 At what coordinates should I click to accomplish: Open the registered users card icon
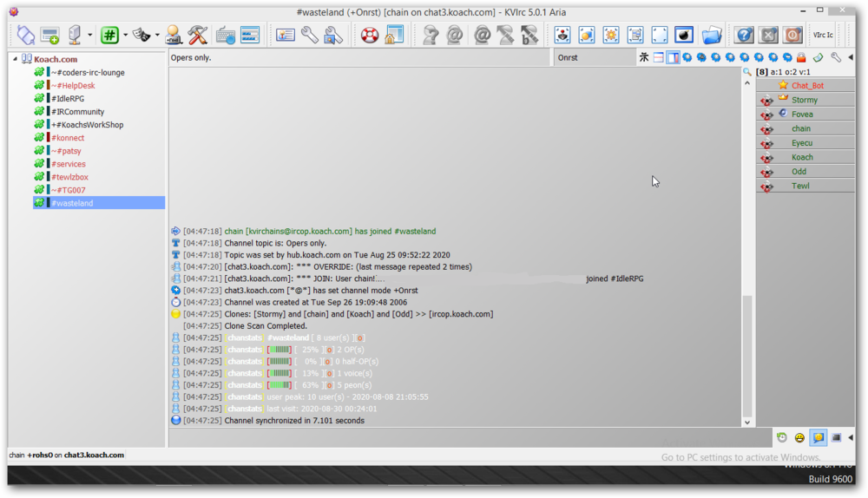point(285,35)
